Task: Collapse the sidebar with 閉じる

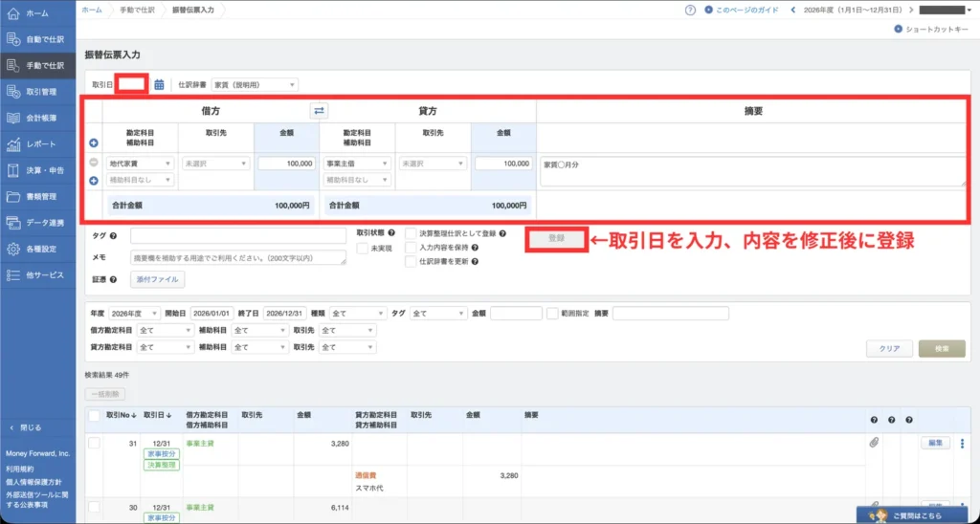Action: 26,427
